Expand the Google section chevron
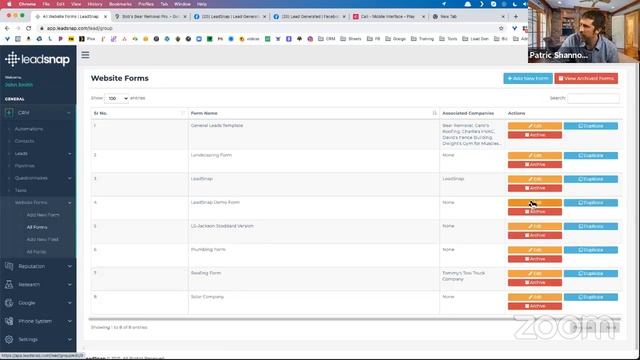 [69, 303]
